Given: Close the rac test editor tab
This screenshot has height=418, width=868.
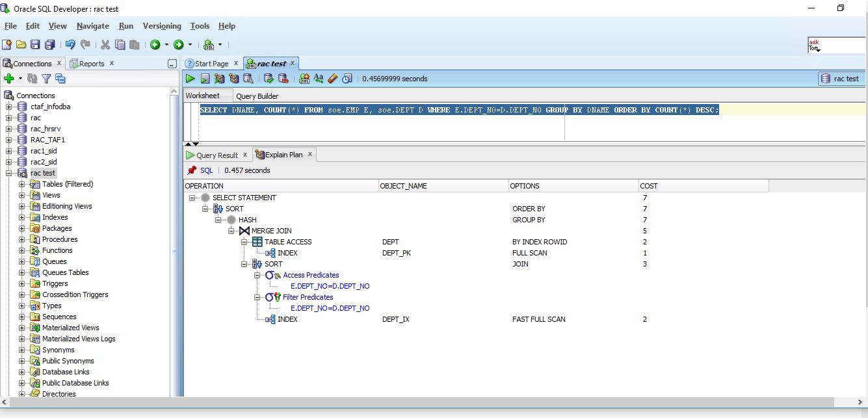Looking at the screenshot, I should pyautogui.click(x=293, y=63).
